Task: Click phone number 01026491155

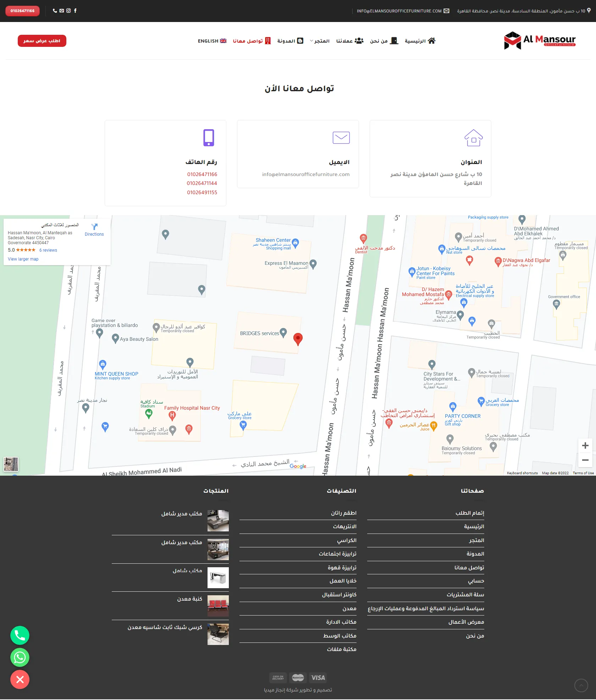Action: [x=202, y=192]
